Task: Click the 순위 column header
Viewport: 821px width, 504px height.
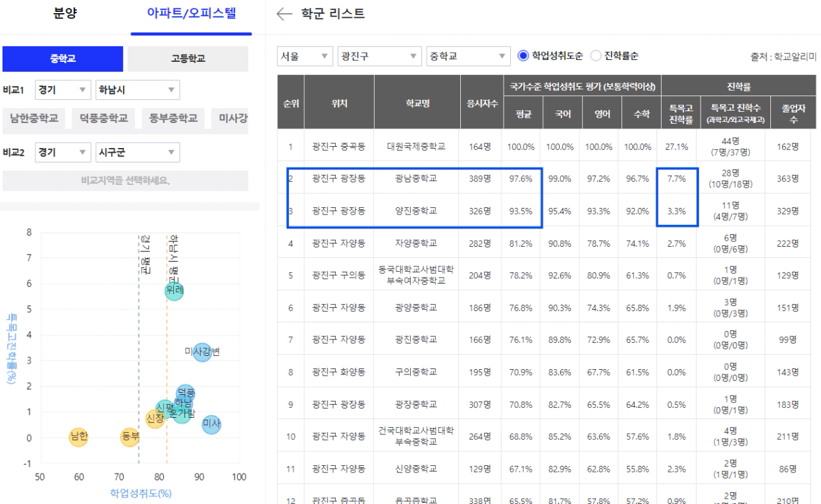Action: click(290, 103)
